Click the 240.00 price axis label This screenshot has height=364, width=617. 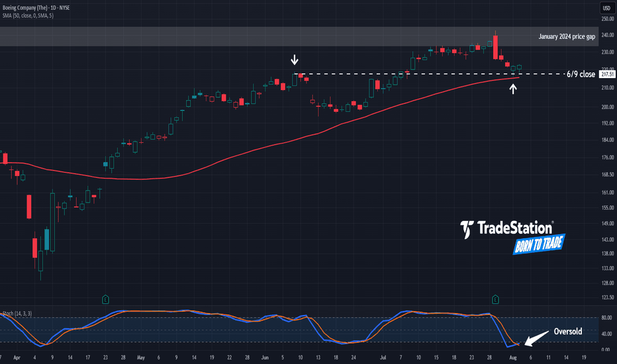[608, 35]
